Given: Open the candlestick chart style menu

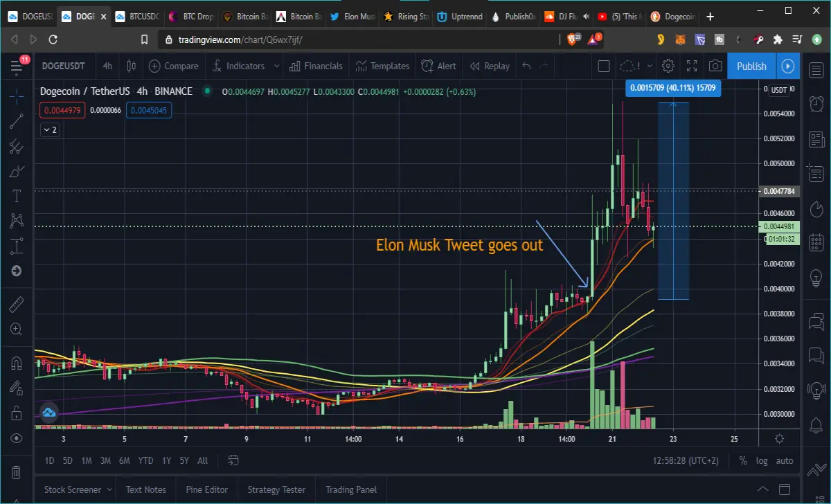Looking at the screenshot, I should click(132, 66).
